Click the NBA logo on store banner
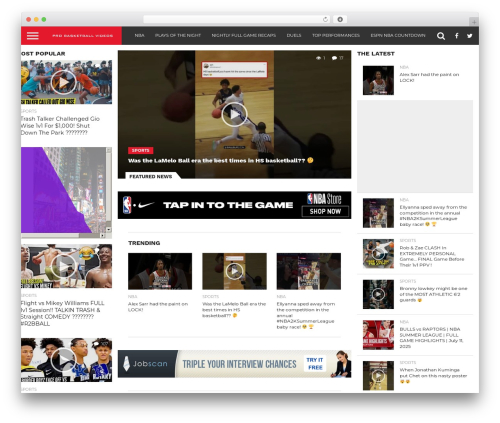Screen dimensions: 500x423 pyautogui.click(x=127, y=205)
